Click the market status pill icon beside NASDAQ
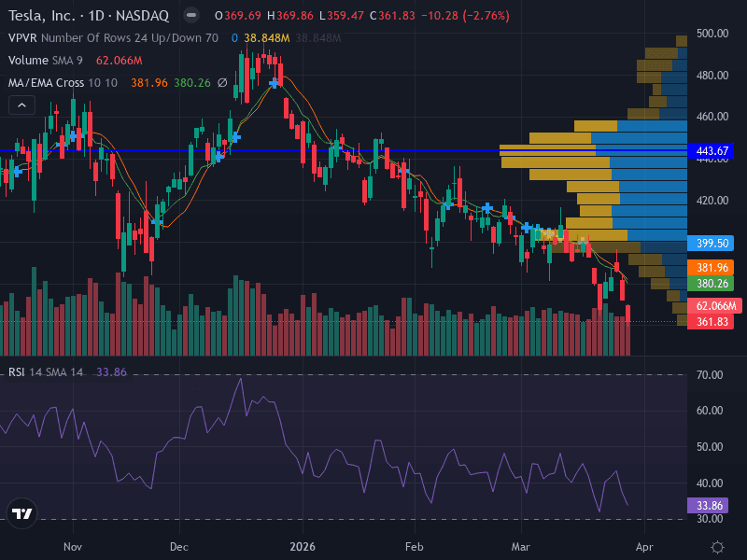 coord(191,15)
